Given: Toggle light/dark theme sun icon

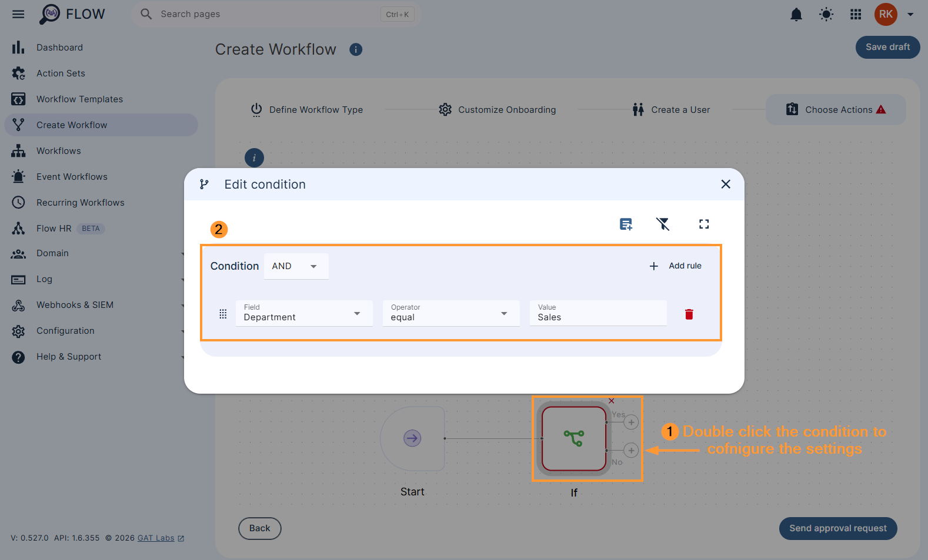Looking at the screenshot, I should [826, 14].
